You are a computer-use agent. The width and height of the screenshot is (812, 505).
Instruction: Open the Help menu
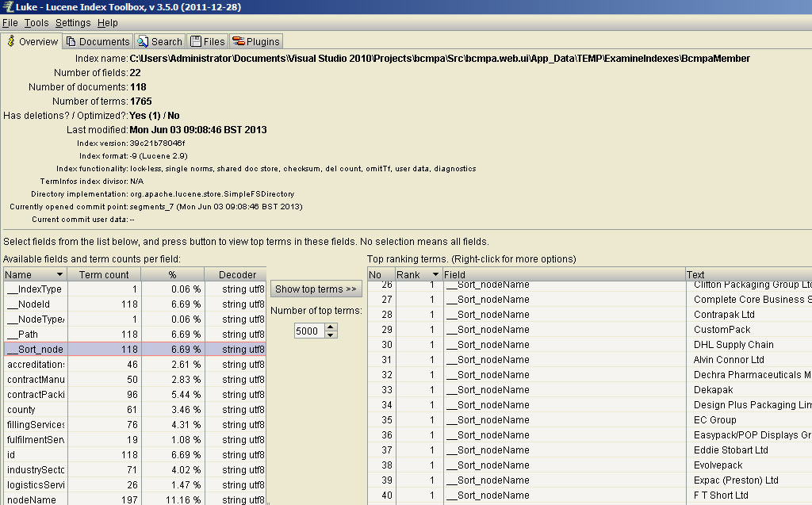108,23
